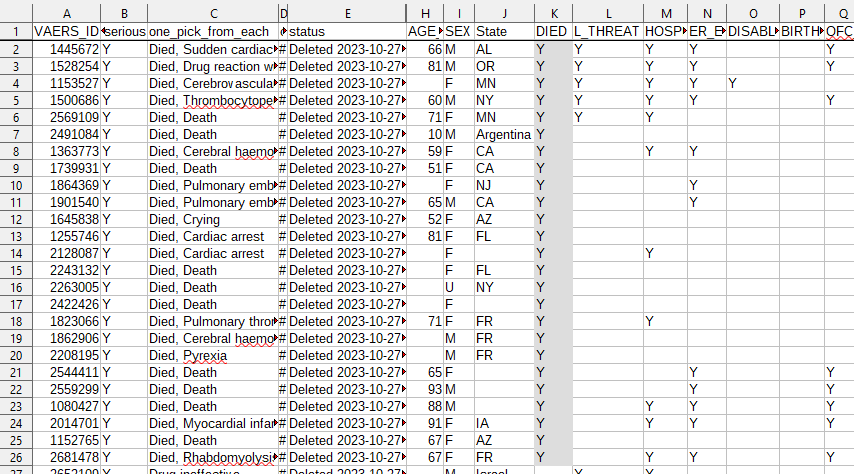Viewport: 854px width, 474px height.
Task: Click the 'NJ' state cell
Action: 504,186
